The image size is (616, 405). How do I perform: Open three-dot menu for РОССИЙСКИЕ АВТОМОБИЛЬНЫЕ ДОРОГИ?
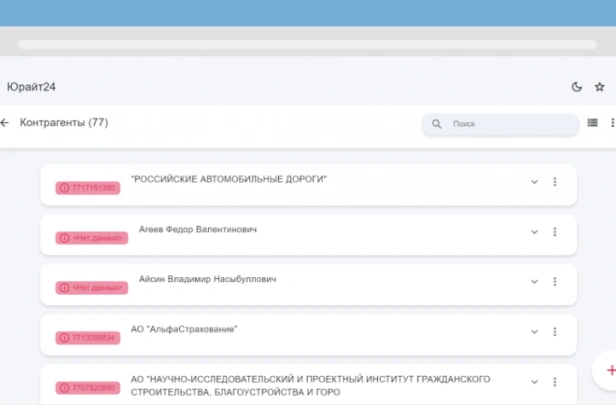[x=555, y=182]
